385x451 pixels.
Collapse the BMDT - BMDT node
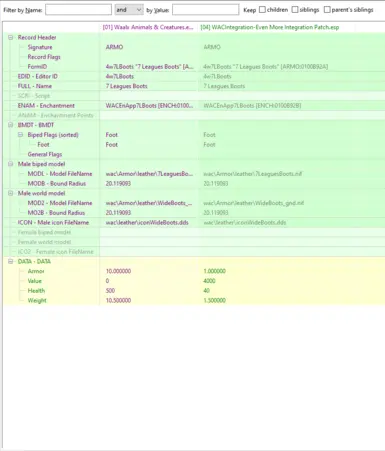pos(11,125)
